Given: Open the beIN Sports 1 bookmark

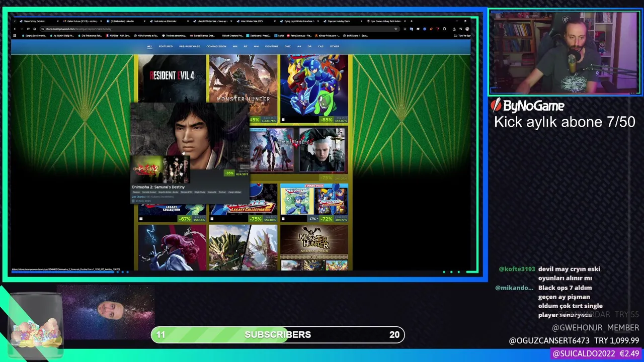Looking at the screenshot, I should [356, 36].
